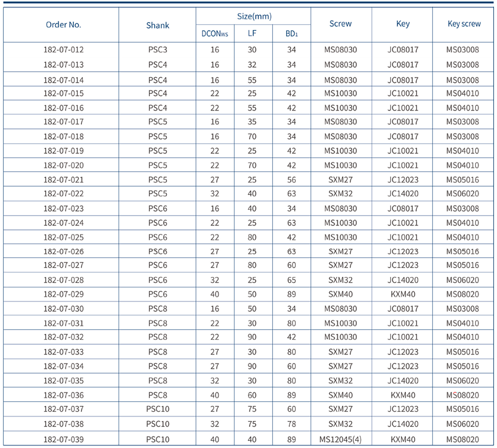Click the Key screw column header
Screen dimensions: 497x448
(464, 24)
